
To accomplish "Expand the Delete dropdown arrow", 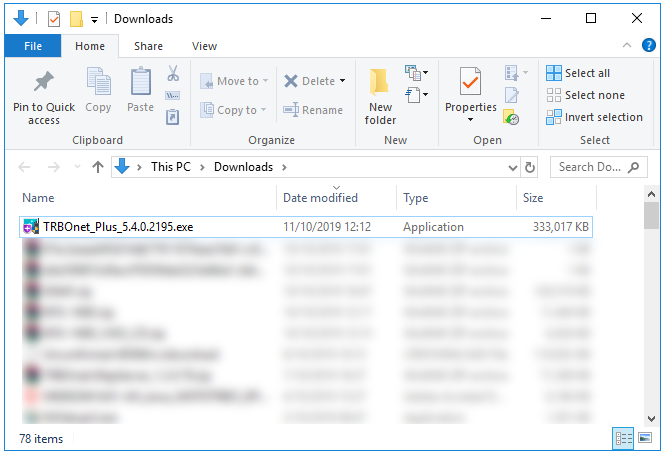I will [x=342, y=81].
